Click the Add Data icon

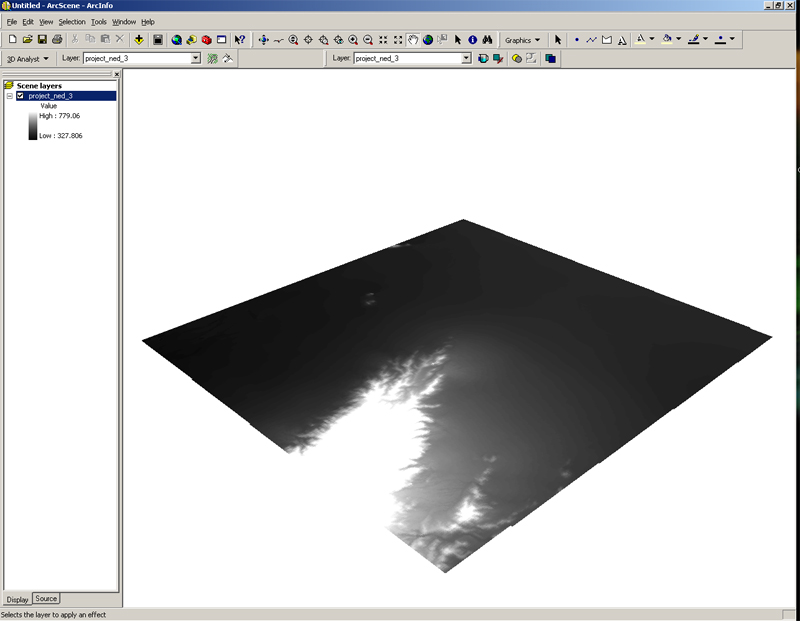coord(138,40)
